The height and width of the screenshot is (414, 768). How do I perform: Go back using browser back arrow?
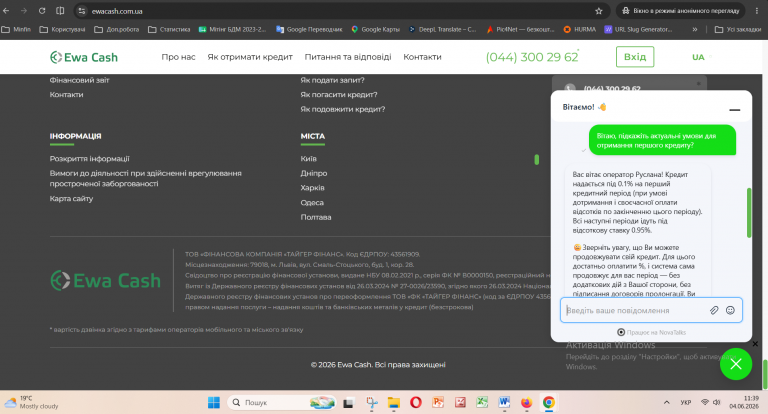(6, 11)
